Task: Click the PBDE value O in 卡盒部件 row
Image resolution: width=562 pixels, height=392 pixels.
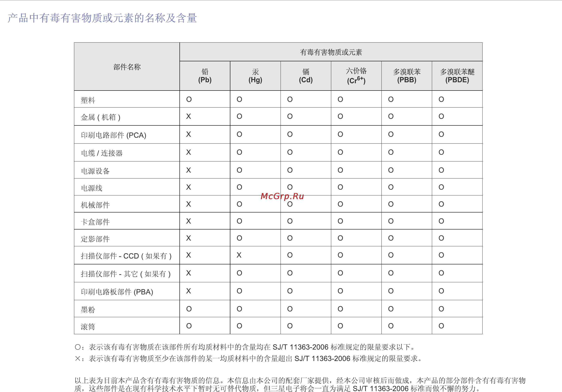Action: pyautogui.click(x=441, y=221)
